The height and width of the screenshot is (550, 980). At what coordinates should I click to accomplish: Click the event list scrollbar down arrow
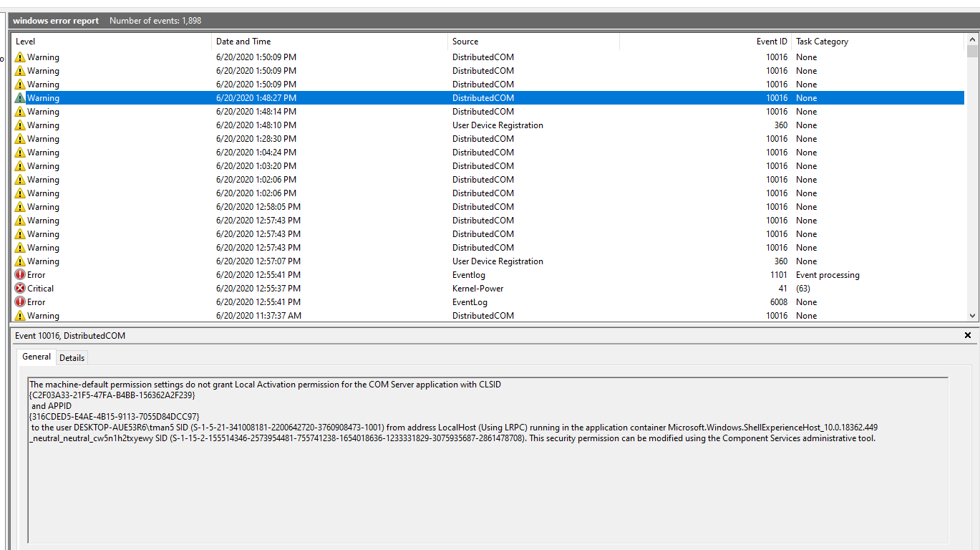point(972,315)
